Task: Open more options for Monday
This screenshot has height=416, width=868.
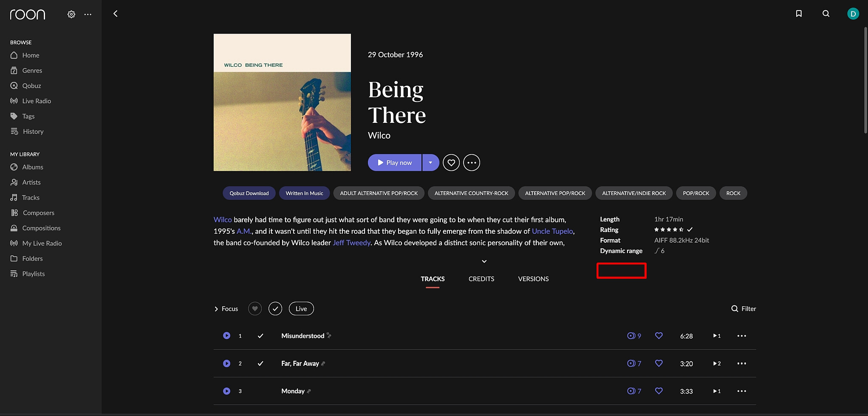Action: [x=742, y=391]
